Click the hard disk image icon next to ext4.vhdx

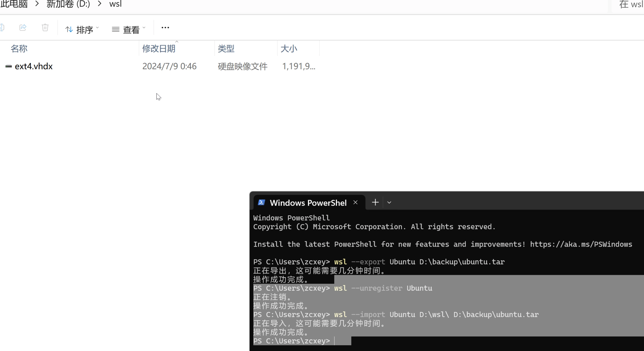click(8, 66)
